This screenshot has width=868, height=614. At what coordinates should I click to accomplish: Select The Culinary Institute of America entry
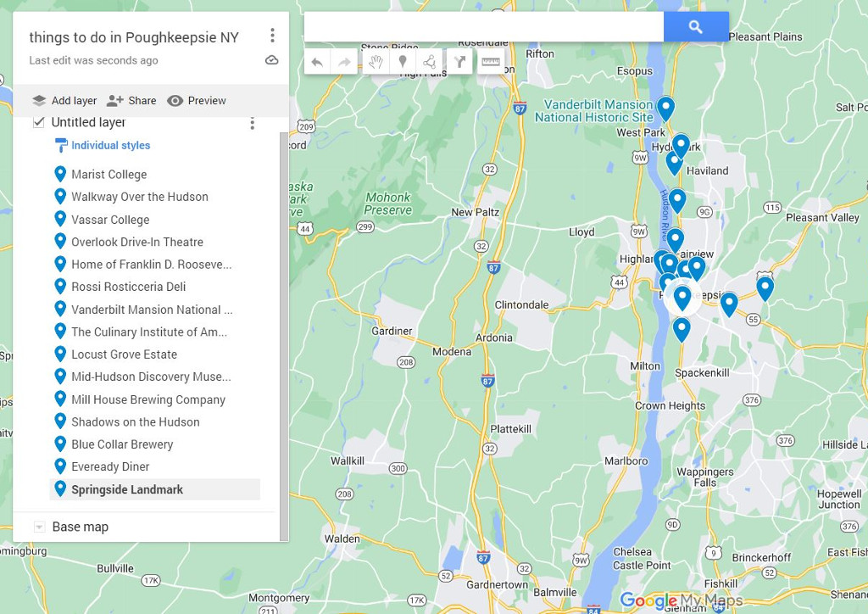[149, 332]
